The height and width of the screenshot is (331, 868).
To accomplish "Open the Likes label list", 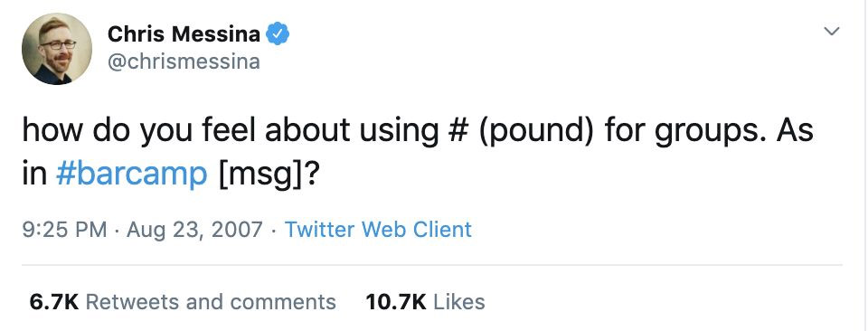I will (459, 302).
